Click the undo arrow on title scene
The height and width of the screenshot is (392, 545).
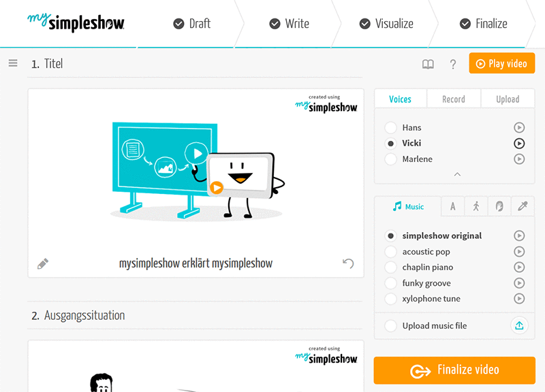348,263
